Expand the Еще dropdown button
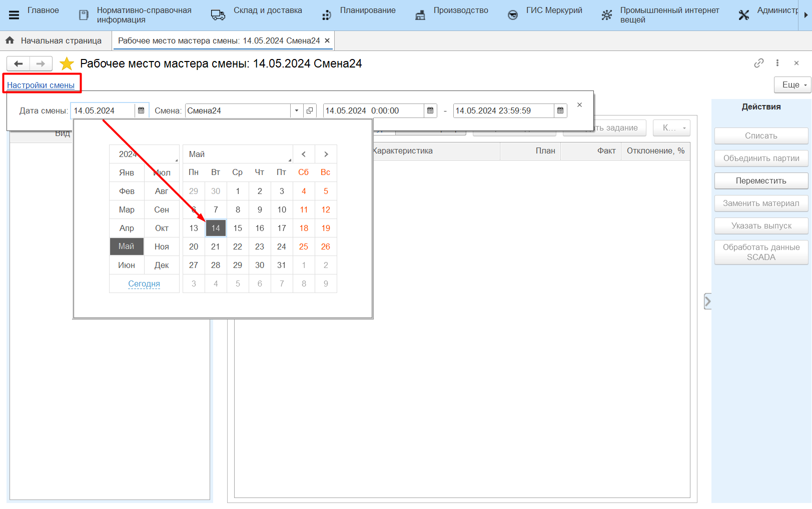This screenshot has height=509, width=812. tap(793, 85)
